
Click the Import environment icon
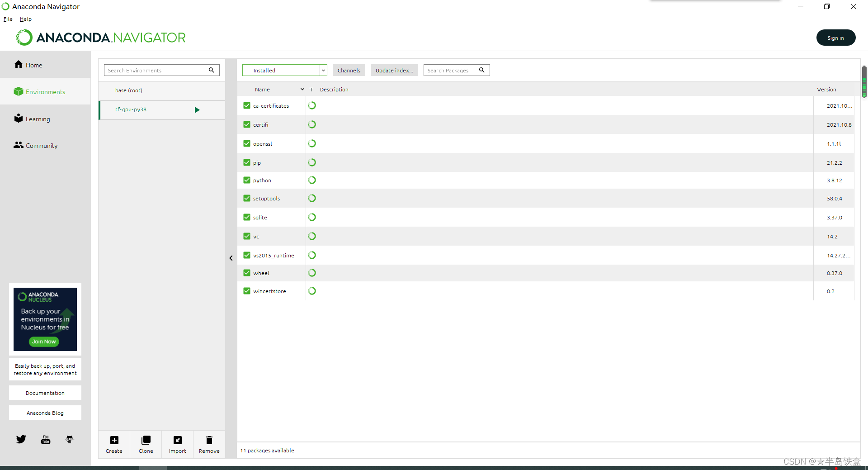pyautogui.click(x=178, y=440)
